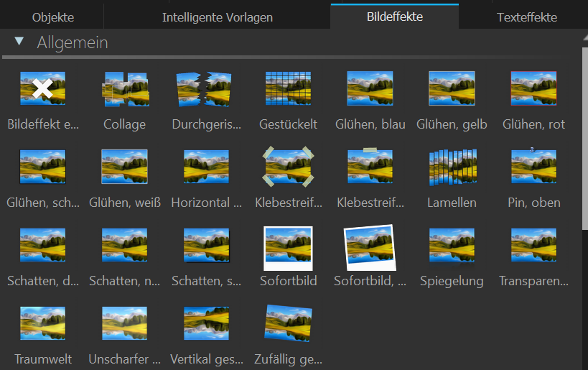The image size is (588, 370).
Task: Click the Bildeffekte tab
Action: [394, 17]
